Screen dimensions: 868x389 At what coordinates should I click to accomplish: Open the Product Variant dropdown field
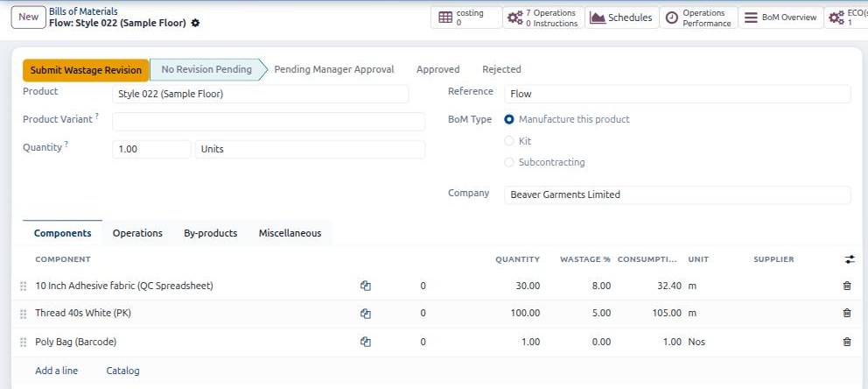[x=269, y=122]
